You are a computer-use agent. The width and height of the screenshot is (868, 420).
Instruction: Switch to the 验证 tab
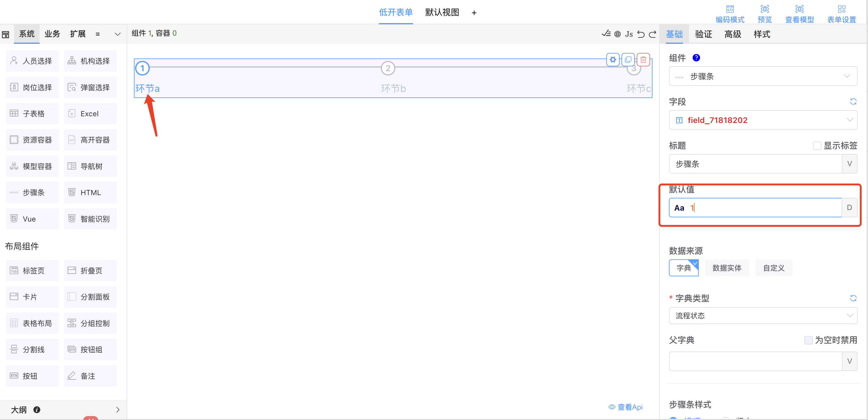[x=703, y=34]
